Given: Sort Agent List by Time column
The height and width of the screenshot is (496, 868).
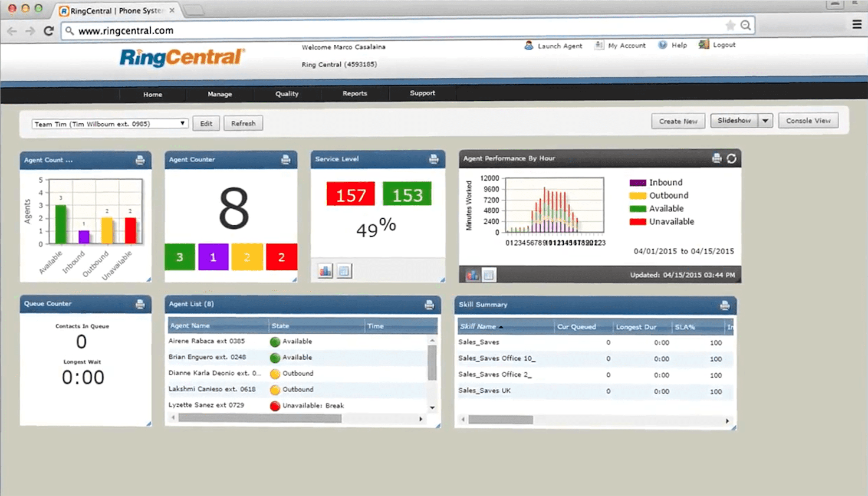Looking at the screenshot, I should [401, 326].
